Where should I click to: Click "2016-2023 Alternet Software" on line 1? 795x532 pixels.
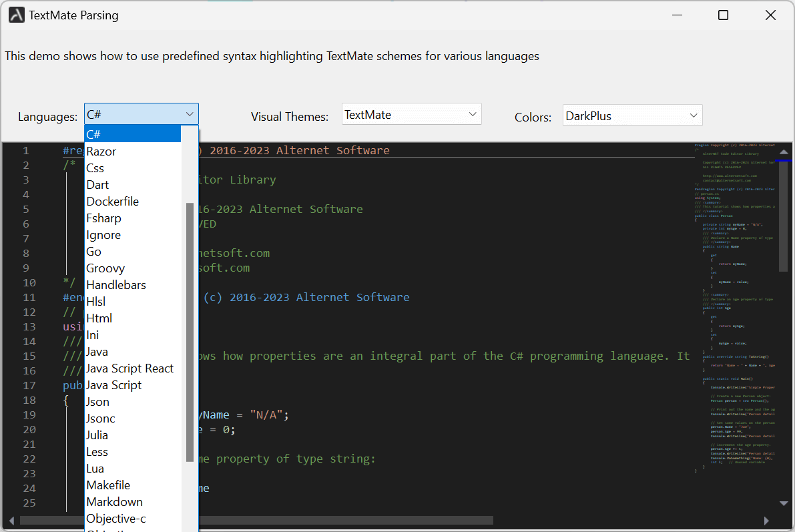point(300,151)
